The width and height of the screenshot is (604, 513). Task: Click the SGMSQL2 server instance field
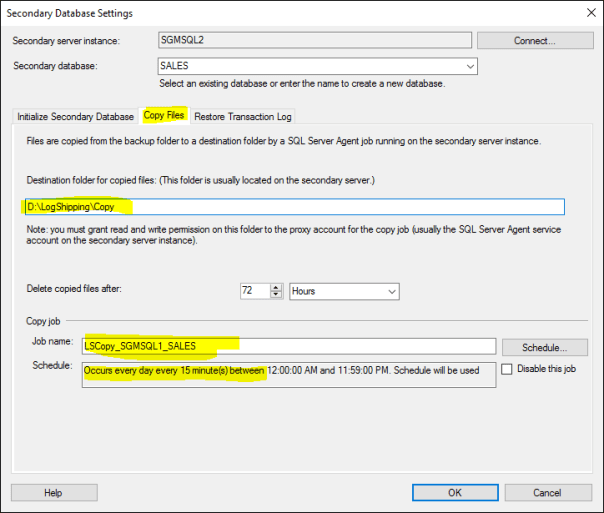click(314, 41)
